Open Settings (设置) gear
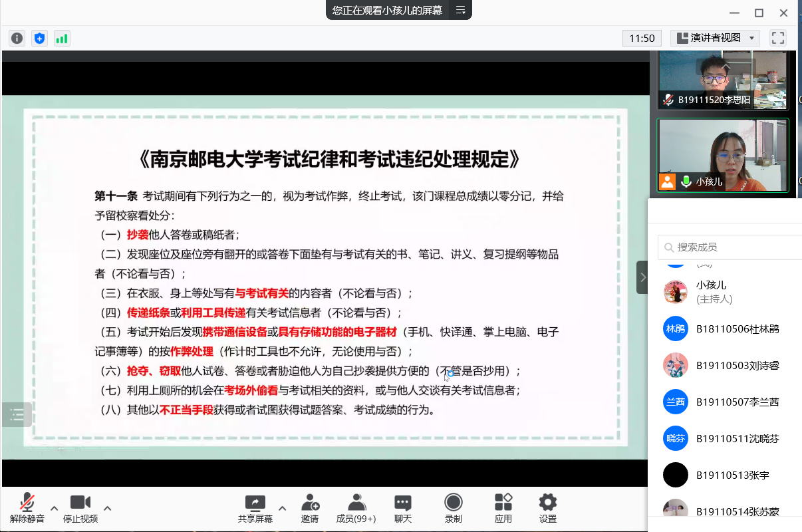 548,509
